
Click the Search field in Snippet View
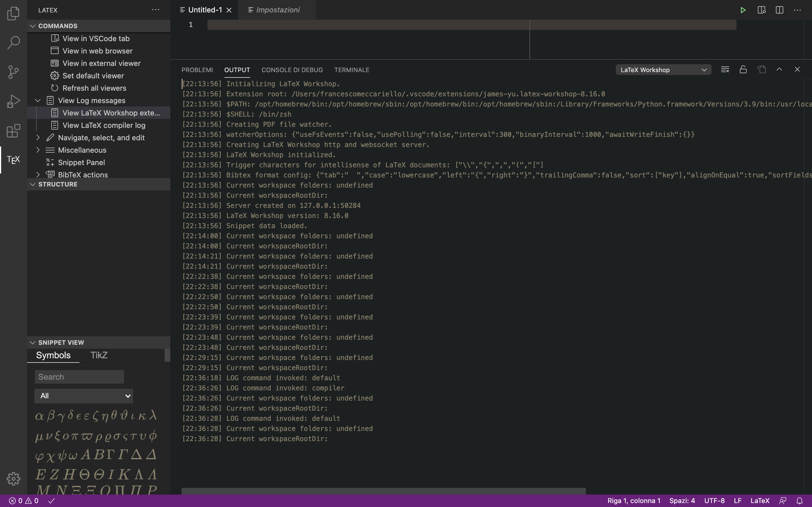tap(79, 377)
